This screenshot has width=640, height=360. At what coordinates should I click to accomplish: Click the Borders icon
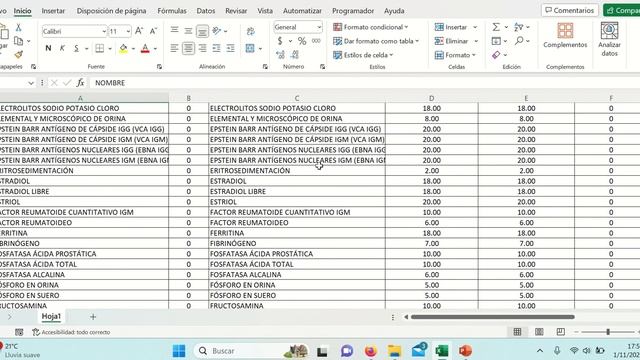[100, 49]
